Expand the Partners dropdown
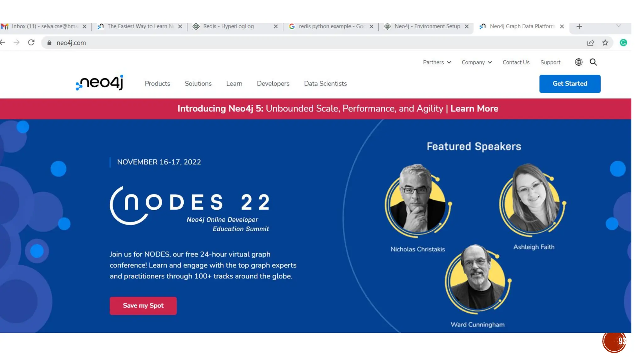644x362 pixels. 437,62
